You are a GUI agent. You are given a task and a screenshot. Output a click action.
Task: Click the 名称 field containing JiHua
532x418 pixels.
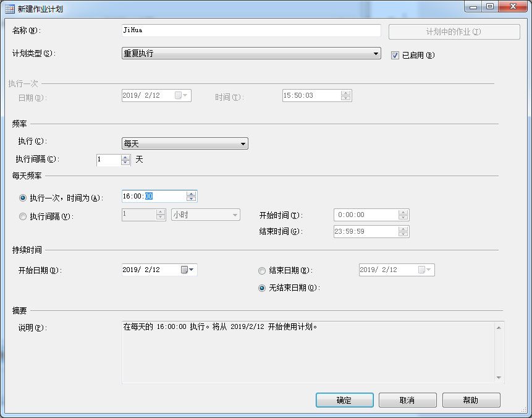pyautogui.click(x=251, y=30)
